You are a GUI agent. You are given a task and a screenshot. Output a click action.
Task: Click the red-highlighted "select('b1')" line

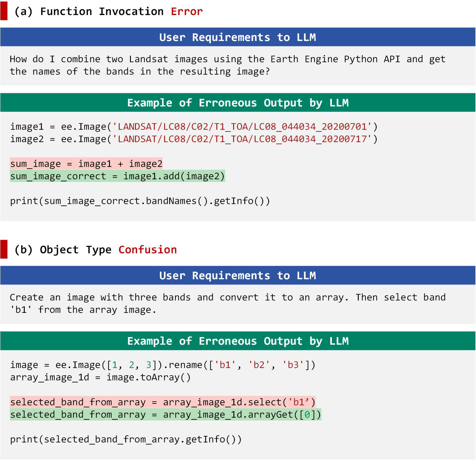[163, 402]
